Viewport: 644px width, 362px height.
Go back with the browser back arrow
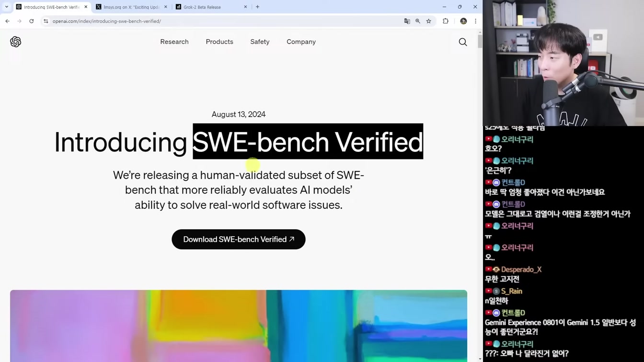tap(7, 21)
